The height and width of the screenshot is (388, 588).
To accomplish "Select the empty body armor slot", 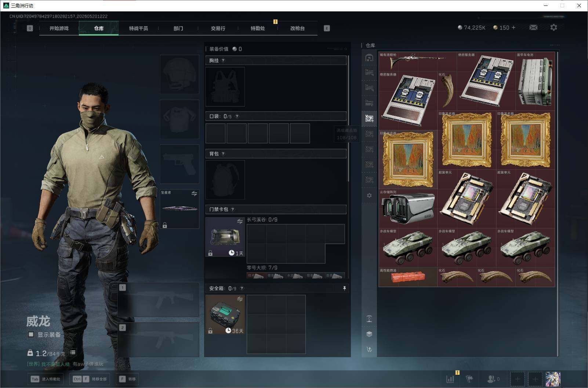I will pyautogui.click(x=179, y=119).
